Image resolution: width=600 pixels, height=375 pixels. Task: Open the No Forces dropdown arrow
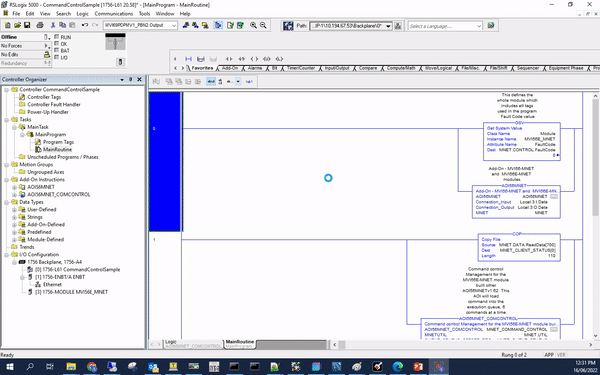point(47,46)
